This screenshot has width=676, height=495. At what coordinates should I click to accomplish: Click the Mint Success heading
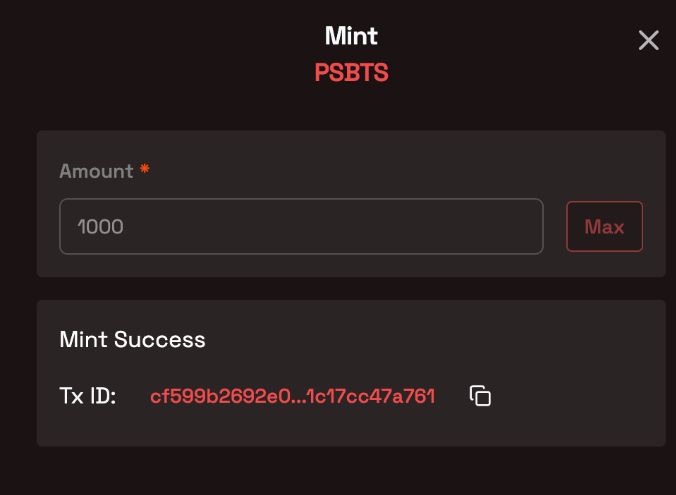(132, 339)
